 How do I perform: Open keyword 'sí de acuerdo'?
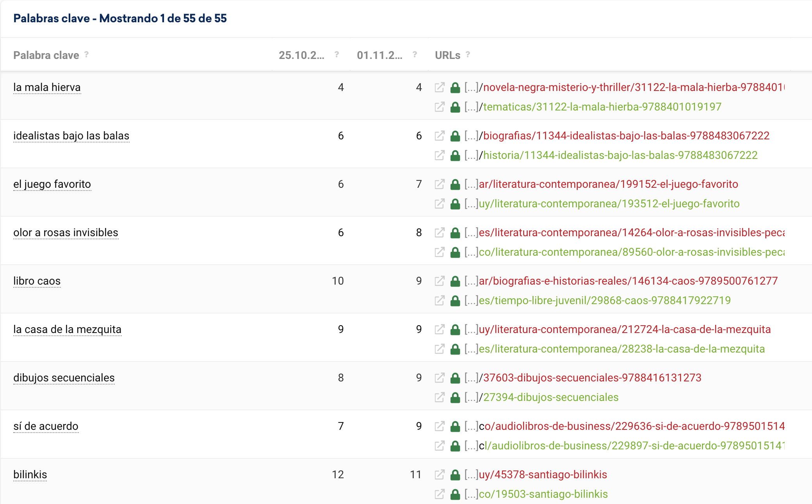point(46,426)
